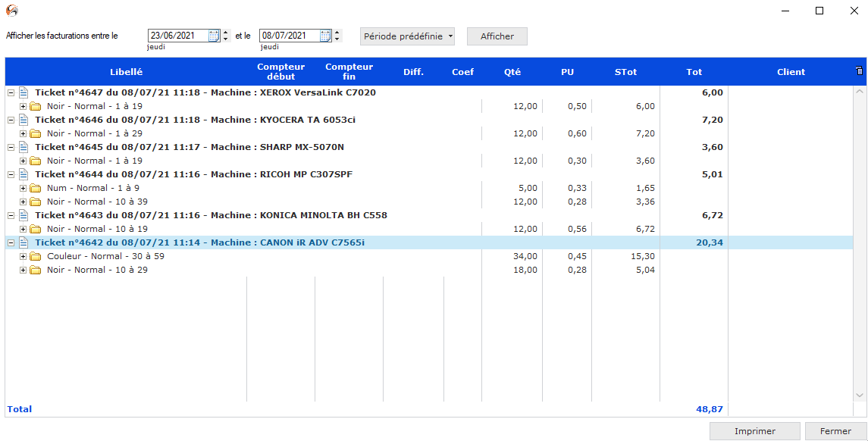Click the document icon of Ticket n°4642
This screenshot has height=441, width=868.
tap(24, 242)
